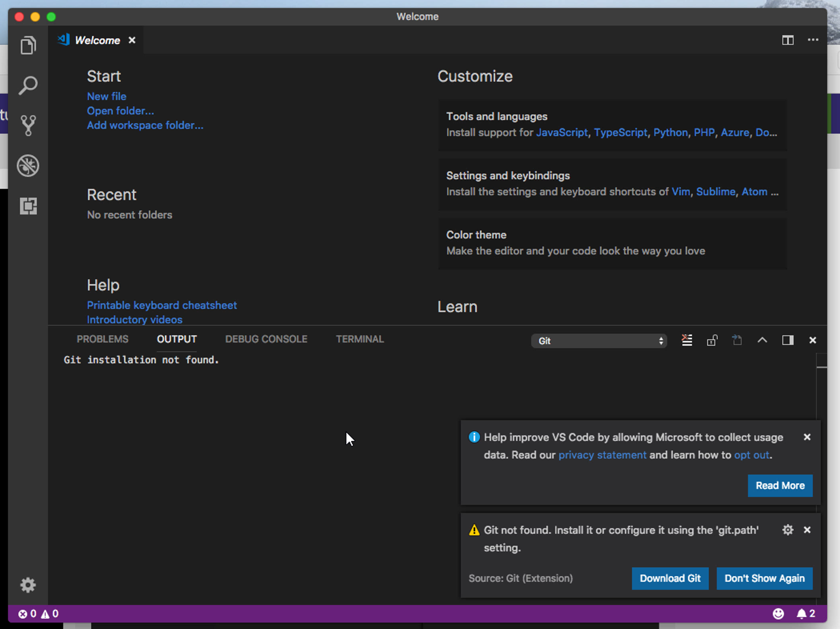Install Python language support

670,132
